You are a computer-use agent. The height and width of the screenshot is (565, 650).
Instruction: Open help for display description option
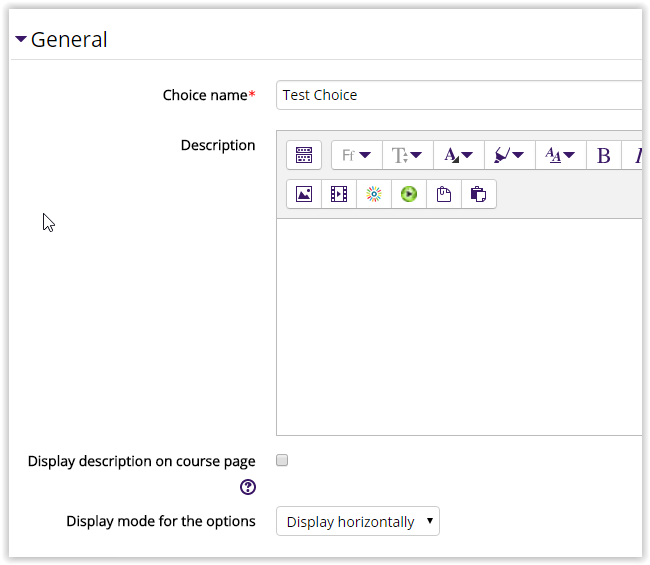pyautogui.click(x=248, y=487)
